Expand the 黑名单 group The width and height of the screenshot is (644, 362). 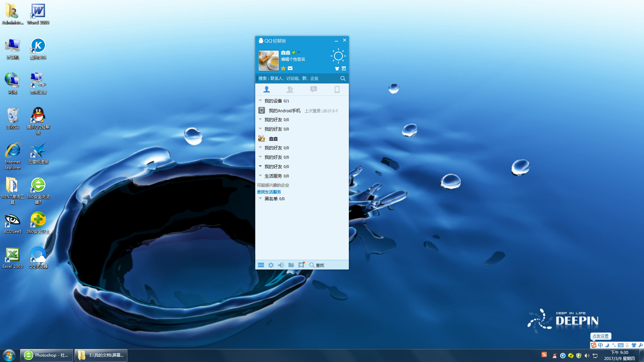261,198
